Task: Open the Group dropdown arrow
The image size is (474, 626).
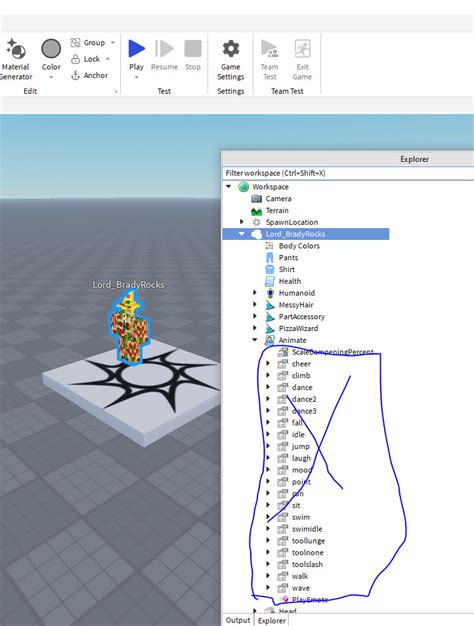Action: coord(113,42)
